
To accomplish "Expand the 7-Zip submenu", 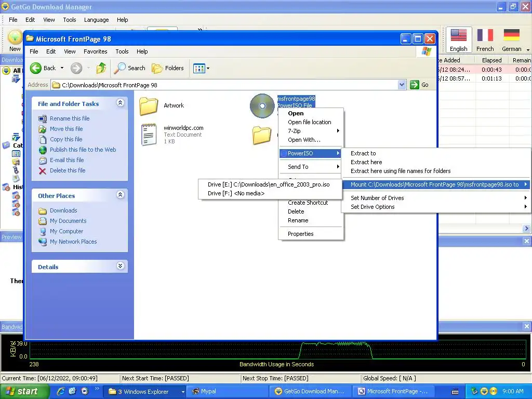I will [311, 131].
